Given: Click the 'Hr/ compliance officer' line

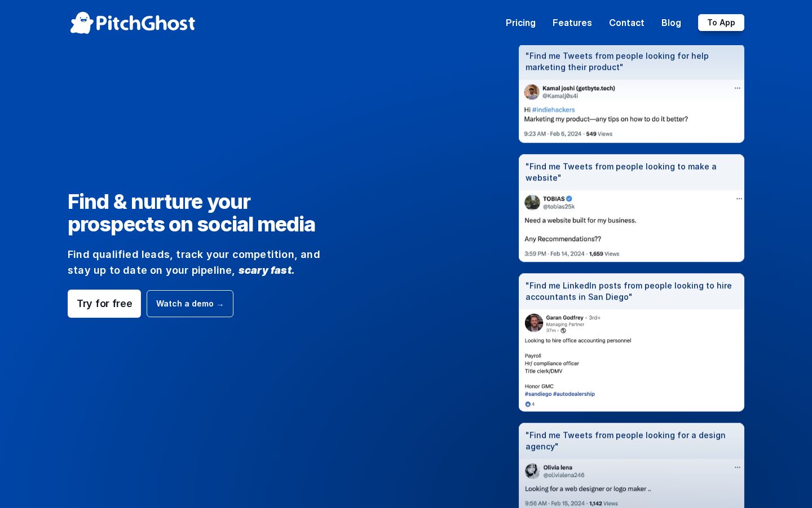Looking at the screenshot, I should [x=552, y=364].
